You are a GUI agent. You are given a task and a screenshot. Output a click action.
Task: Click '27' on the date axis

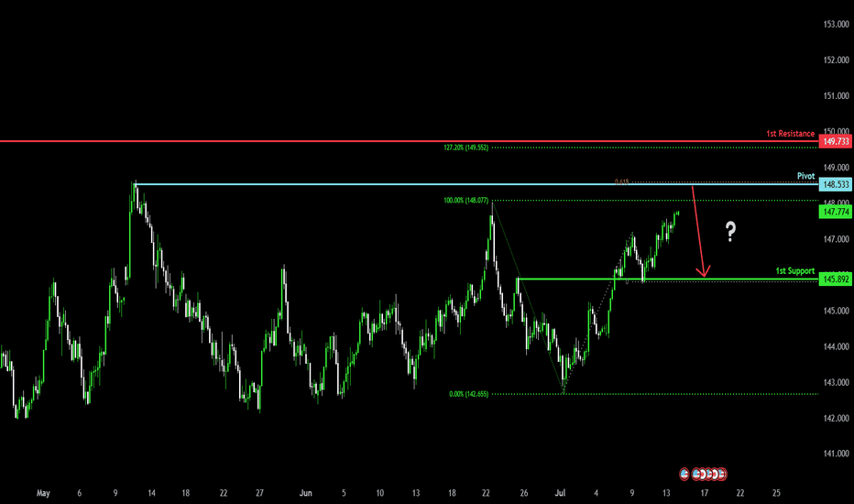[x=259, y=493]
